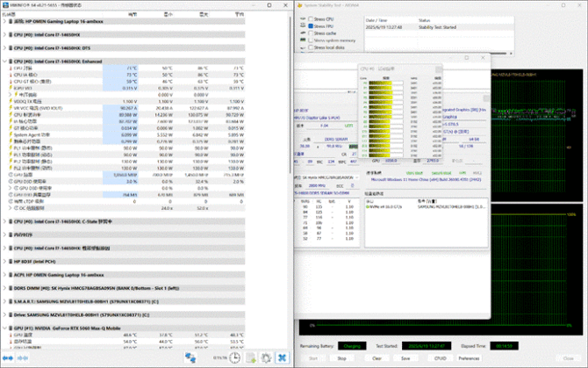This screenshot has height=368, width=588.
Task: Collapse the CPU [#0] Enhanced sensor group
Action: point(4,61)
